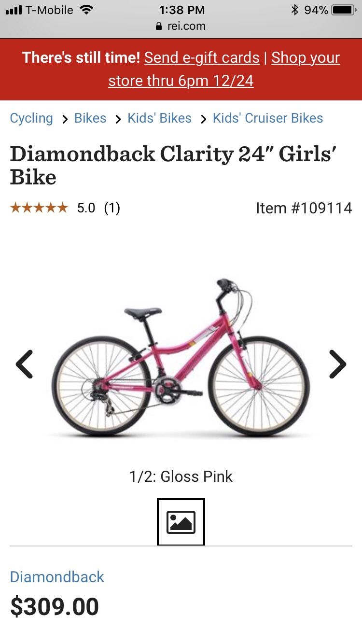Tap the pink bike product image
This screenshot has width=362, height=644.
pos(181,358)
